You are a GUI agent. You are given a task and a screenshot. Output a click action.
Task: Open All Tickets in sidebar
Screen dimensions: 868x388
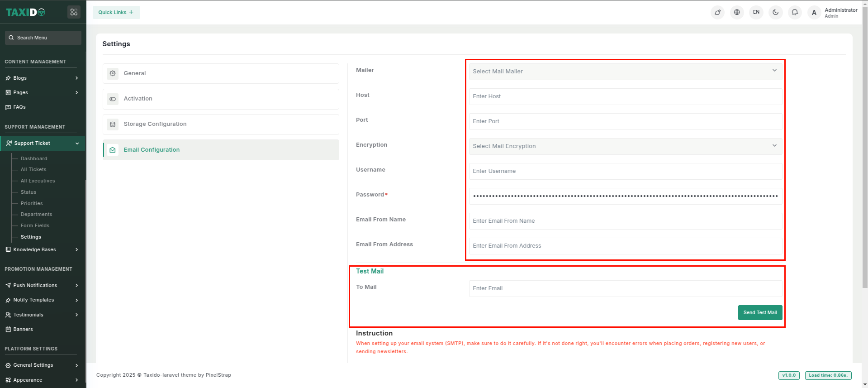click(33, 169)
